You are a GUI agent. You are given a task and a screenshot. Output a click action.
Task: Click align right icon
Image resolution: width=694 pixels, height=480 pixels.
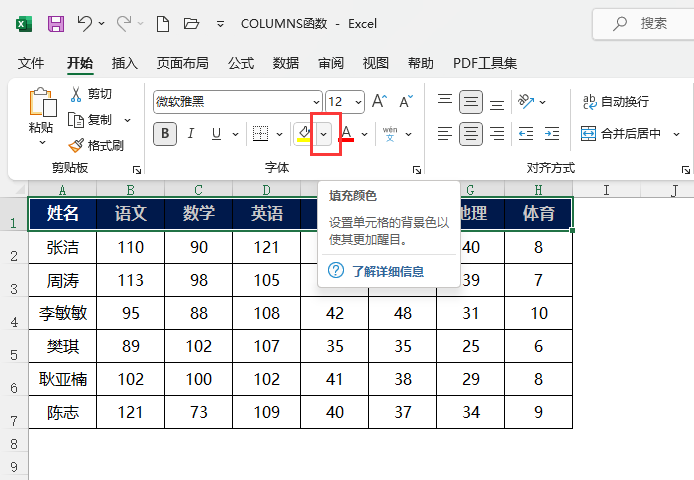497,133
